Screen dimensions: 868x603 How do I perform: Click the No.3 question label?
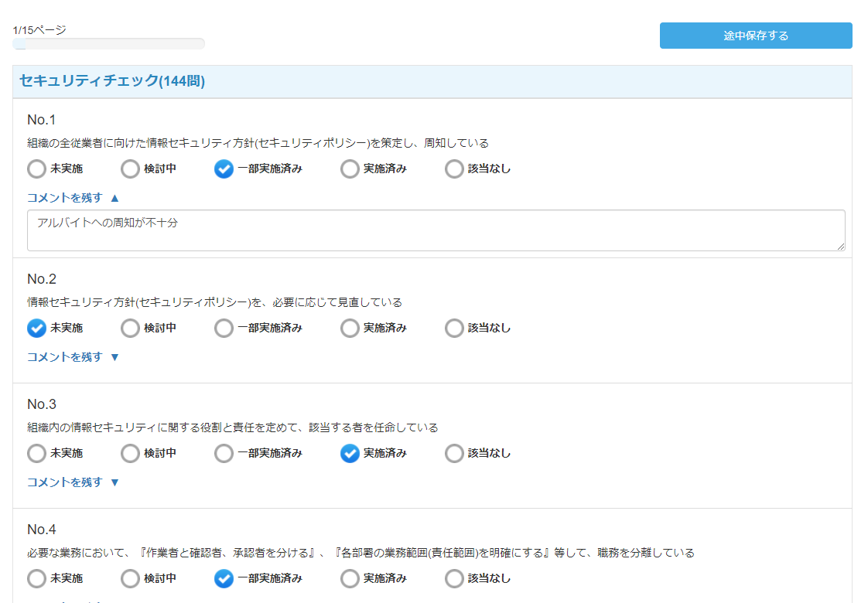click(42, 404)
